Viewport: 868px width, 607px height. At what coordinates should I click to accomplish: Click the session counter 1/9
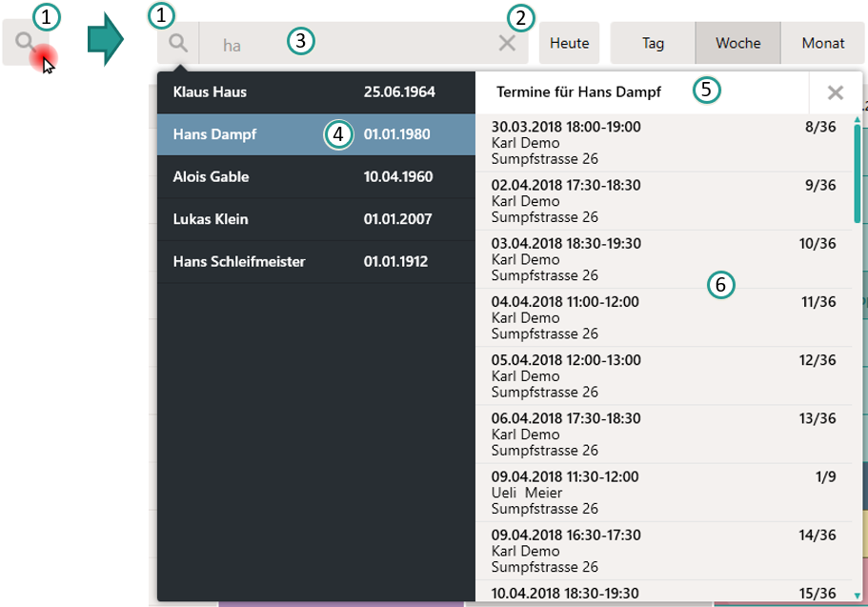coord(825,476)
